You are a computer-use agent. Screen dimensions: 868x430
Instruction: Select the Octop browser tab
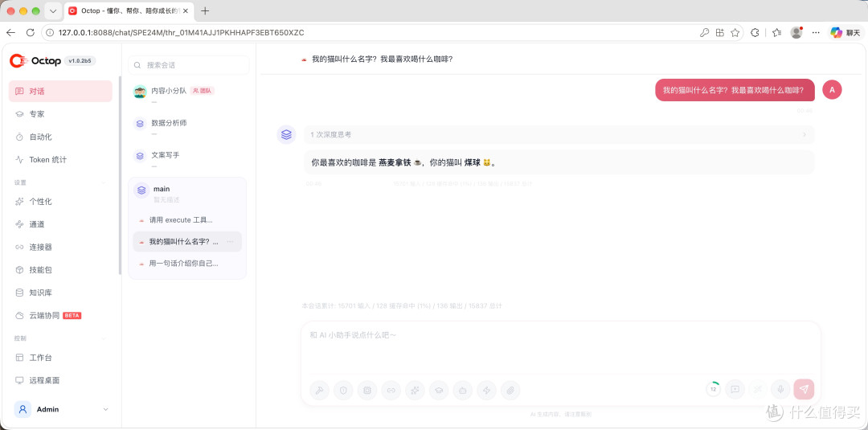(x=129, y=11)
